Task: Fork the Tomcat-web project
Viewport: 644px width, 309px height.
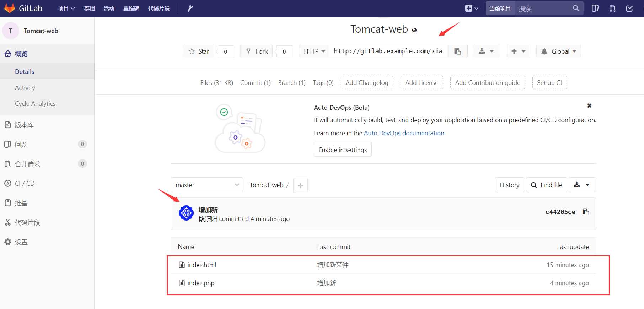Action: (x=257, y=51)
